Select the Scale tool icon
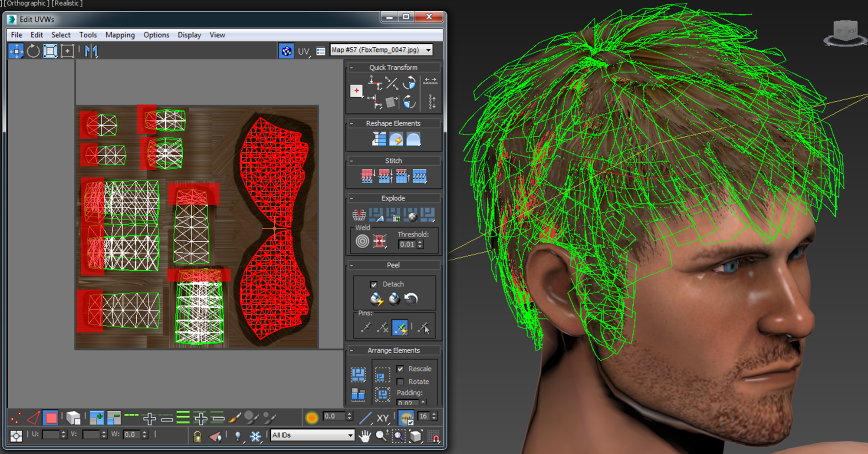868x454 pixels. (50, 51)
